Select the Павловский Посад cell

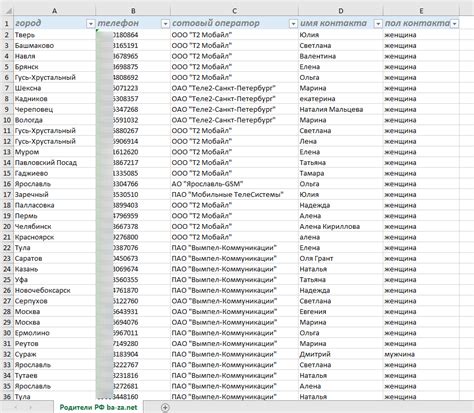[54, 163]
